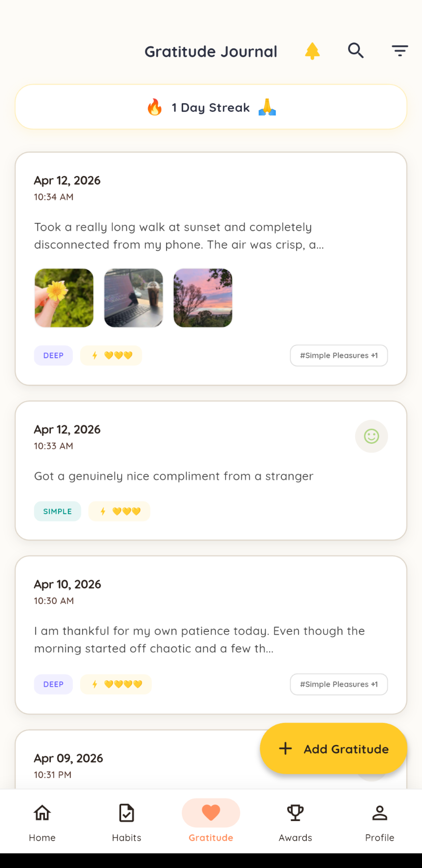
Task: Tap the yellow bell notification icon
Action: pyautogui.click(x=312, y=51)
